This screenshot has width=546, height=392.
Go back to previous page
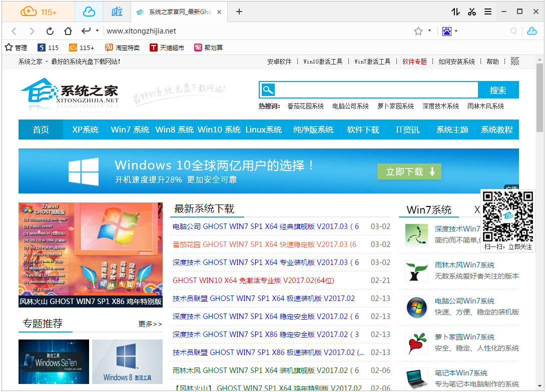point(14,31)
